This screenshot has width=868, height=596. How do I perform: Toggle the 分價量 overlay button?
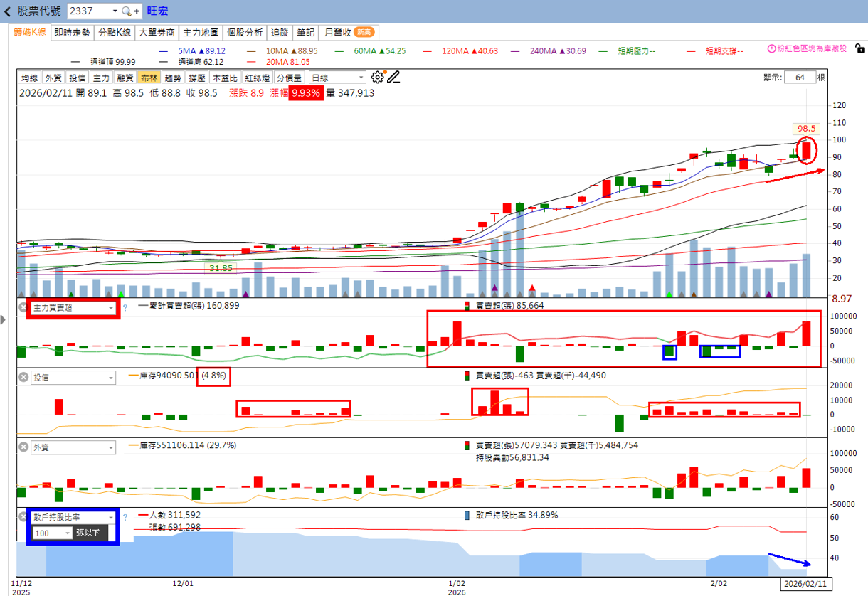point(290,78)
